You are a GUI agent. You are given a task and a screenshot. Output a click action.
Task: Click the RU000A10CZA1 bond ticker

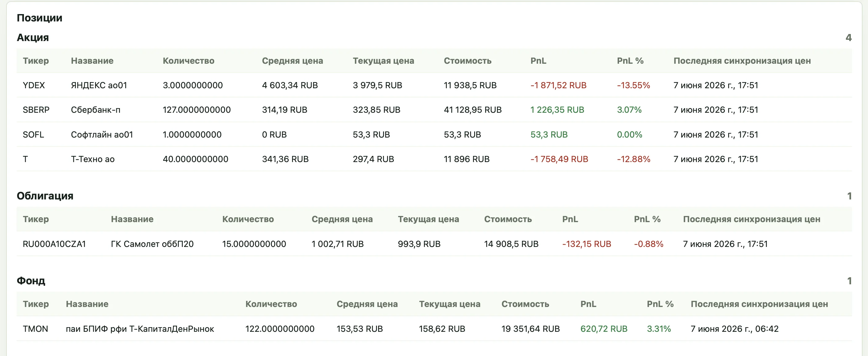tap(54, 244)
